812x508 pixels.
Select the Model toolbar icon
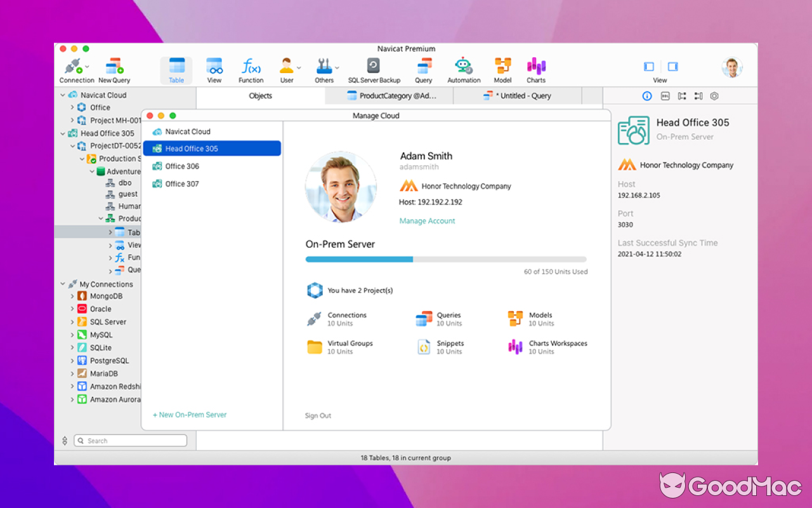coord(502,69)
